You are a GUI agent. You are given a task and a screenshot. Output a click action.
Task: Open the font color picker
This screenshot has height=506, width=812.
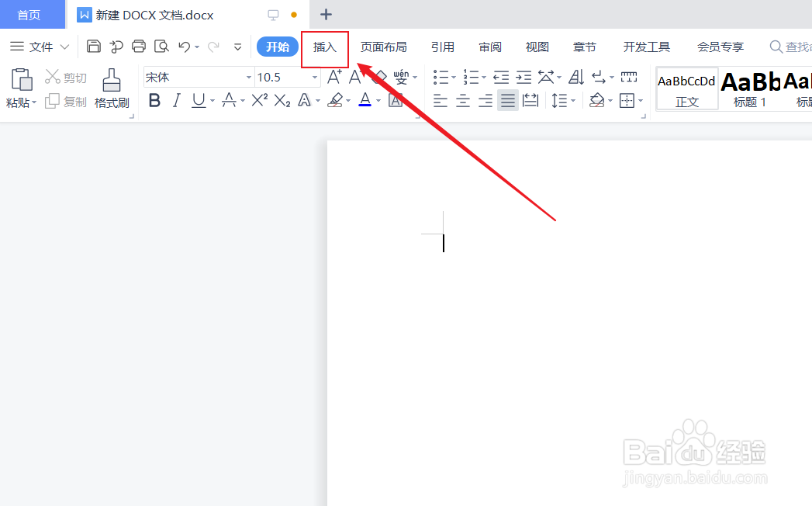click(365, 100)
